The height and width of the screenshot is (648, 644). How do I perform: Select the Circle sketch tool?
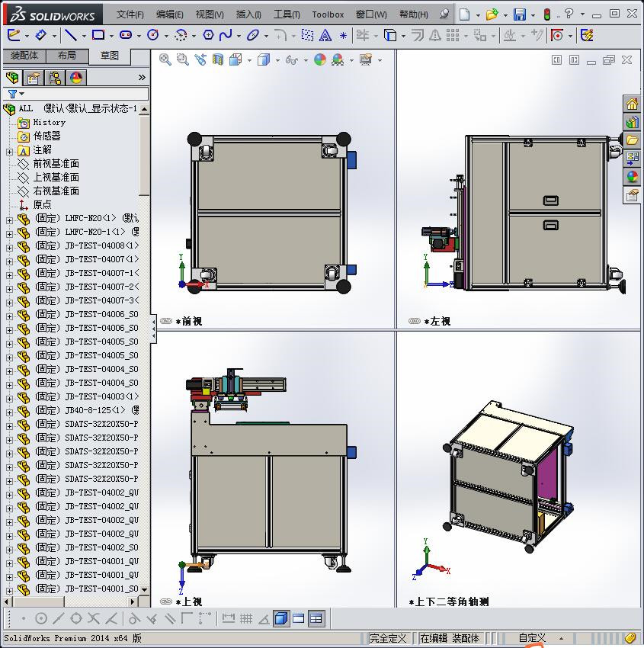(153, 35)
